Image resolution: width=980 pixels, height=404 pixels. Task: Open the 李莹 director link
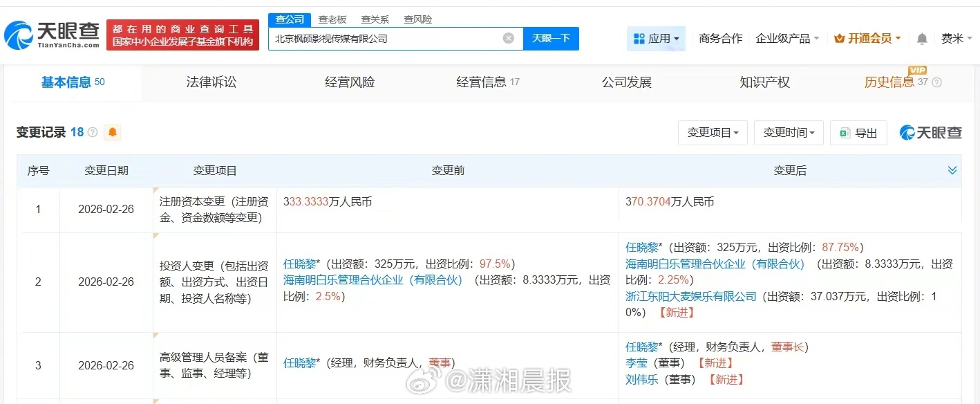pos(637,363)
